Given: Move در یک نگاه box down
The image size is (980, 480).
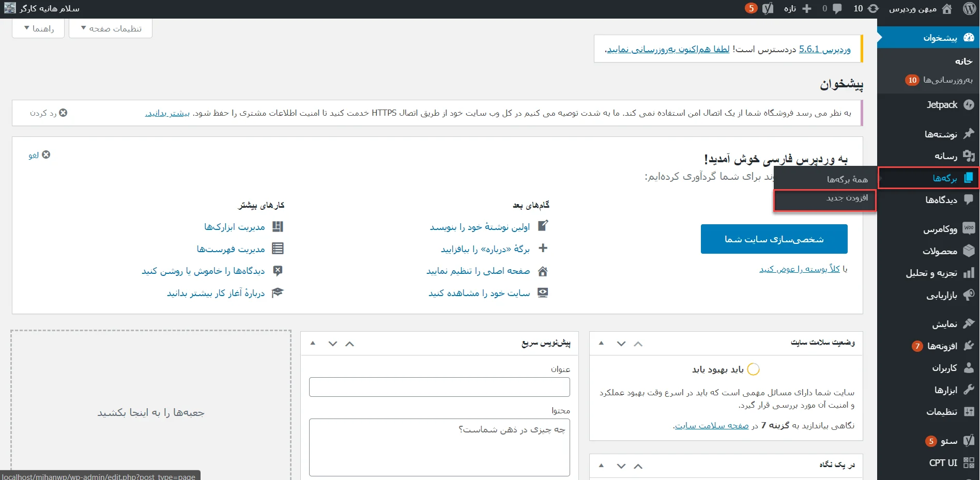Looking at the screenshot, I should (x=621, y=466).
